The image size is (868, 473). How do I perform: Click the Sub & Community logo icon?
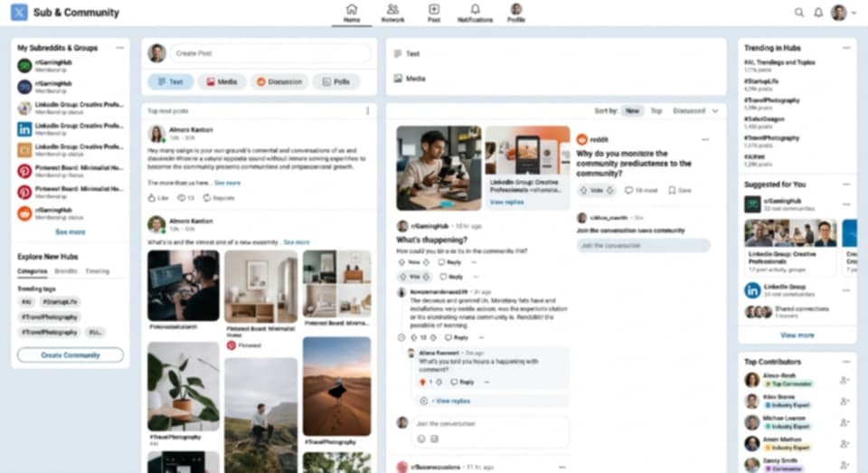[19, 12]
